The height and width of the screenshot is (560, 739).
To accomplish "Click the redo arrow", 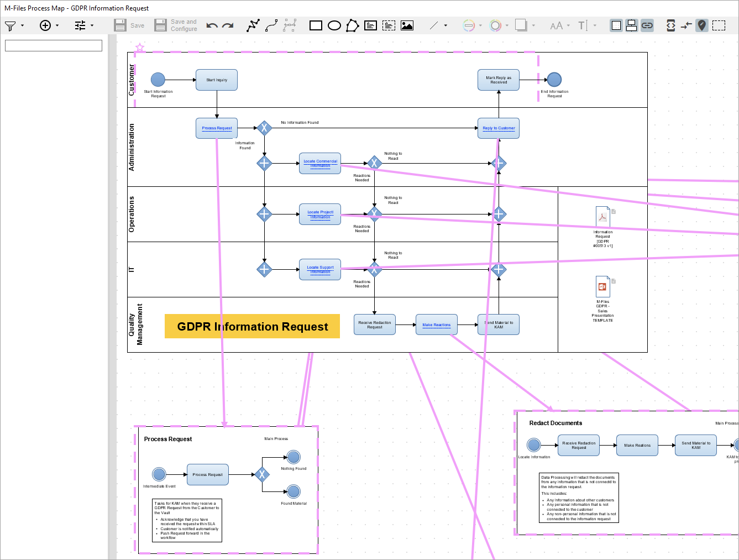I will (228, 25).
